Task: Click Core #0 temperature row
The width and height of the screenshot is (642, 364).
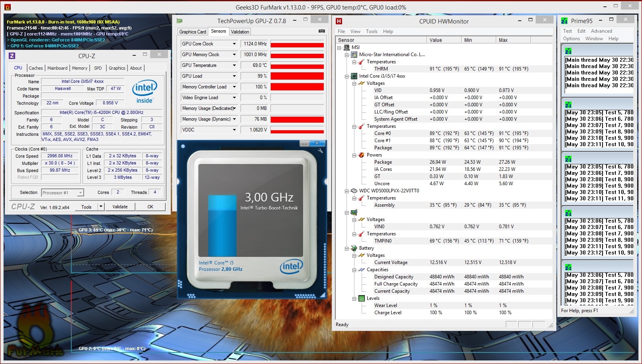Action: click(444, 133)
